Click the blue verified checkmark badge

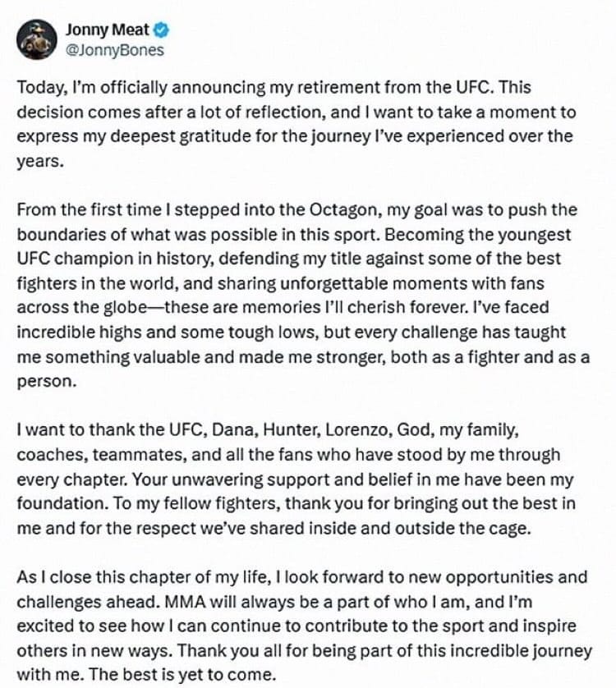(x=162, y=30)
